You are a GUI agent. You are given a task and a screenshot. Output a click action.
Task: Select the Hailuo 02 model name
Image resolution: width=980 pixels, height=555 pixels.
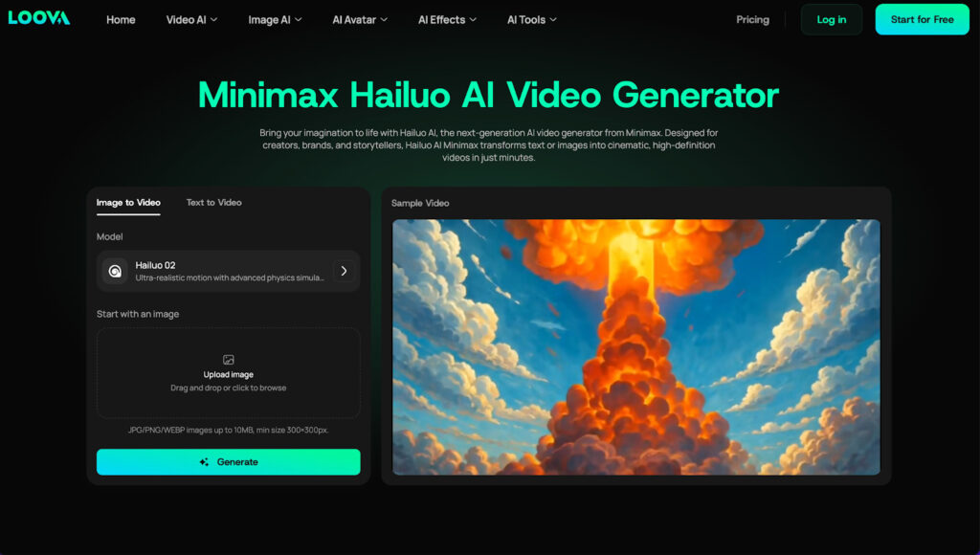click(x=156, y=265)
